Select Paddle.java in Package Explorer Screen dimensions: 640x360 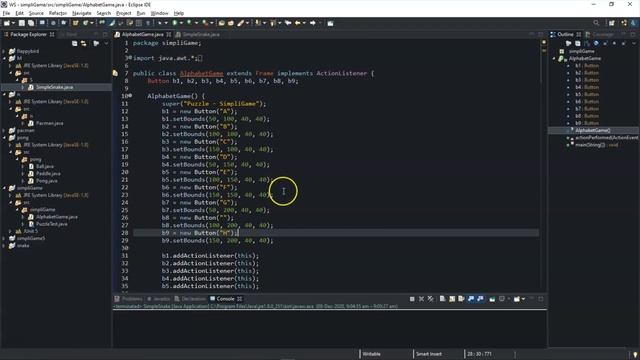(48, 174)
